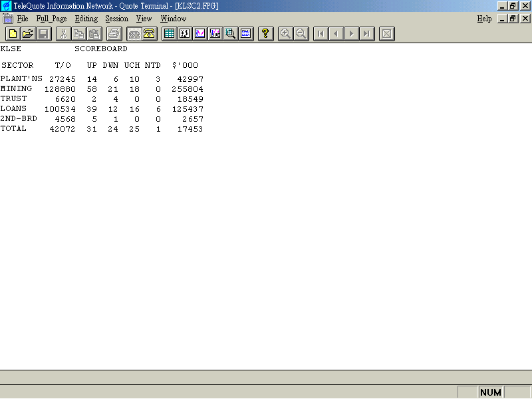Click the $'000 column header
Screen dimensions: 532x399
click(185, 65)
